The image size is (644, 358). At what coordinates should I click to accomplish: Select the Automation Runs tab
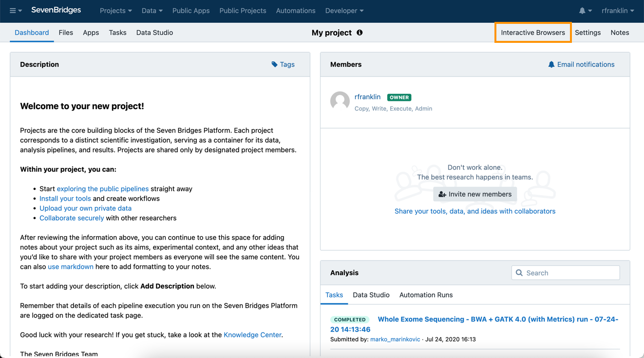(426, 295)
